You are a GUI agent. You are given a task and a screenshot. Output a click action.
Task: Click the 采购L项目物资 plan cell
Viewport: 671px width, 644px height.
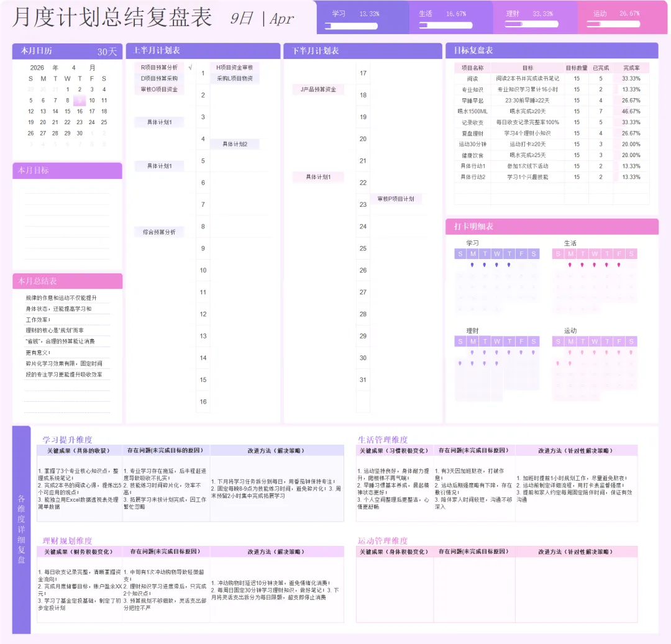[x=234, y=78]
